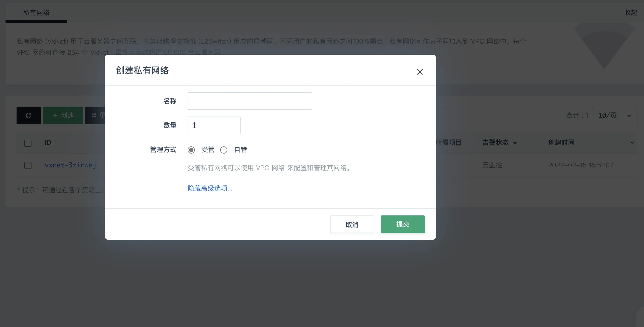
Task: Close the 创建私有网络 dialog
Action: [420, 72]
